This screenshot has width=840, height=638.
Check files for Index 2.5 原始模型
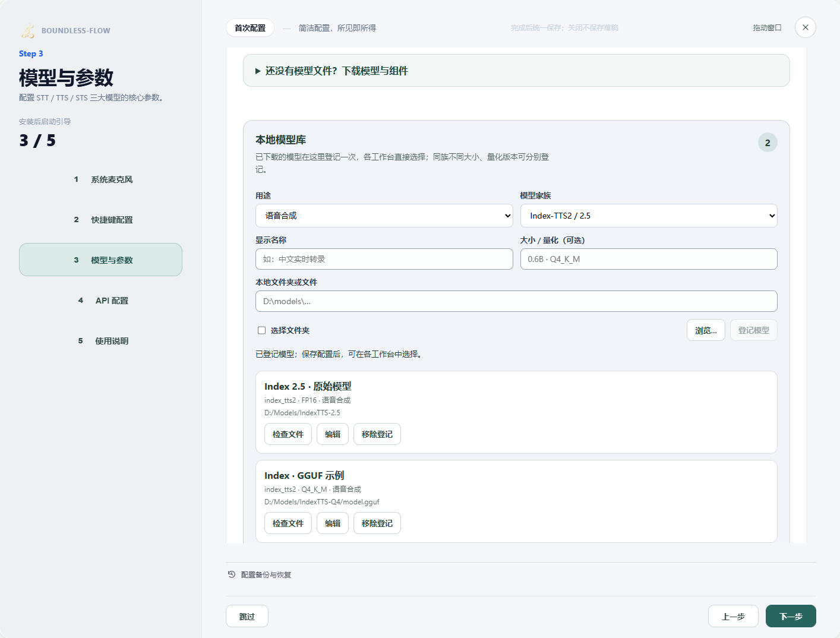tap(288, 434)
